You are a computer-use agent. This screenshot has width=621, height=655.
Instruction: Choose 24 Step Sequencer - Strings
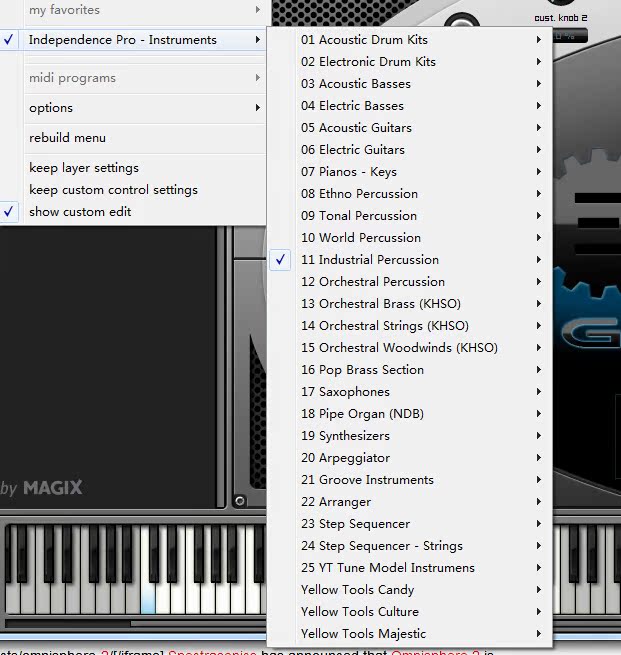point(410,546)
